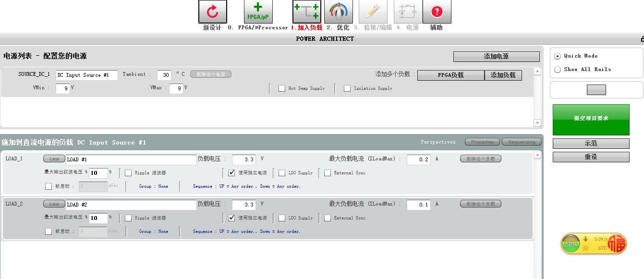Image resolution: width=644 pixels, height=279 pixels.
Task: Click LOAD_1 Group : None text
Action: (154, 186)
